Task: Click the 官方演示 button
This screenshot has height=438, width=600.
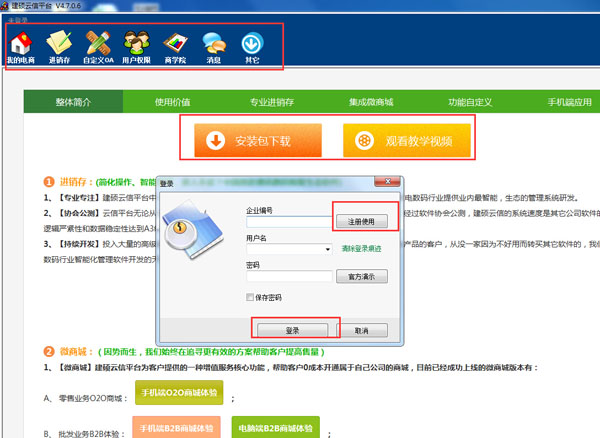Action: click(x=362, y=276)
